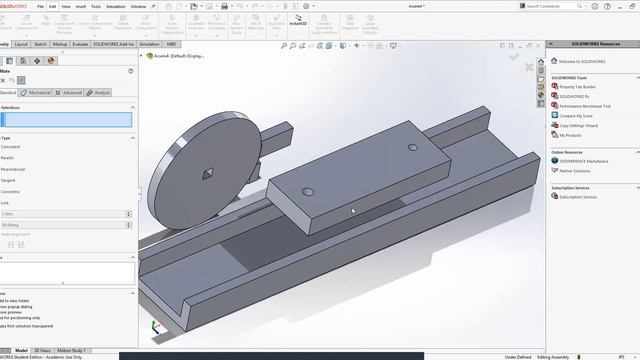Open the PropertyManager tab icon
The image size is (640, 360).
point(9,61)
